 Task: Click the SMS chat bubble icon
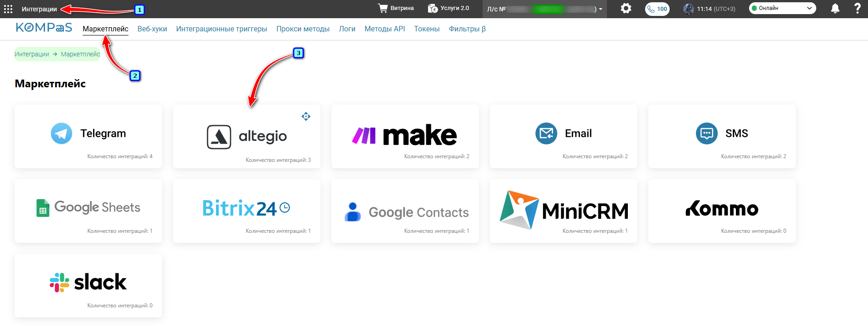(x=707, y=133)
